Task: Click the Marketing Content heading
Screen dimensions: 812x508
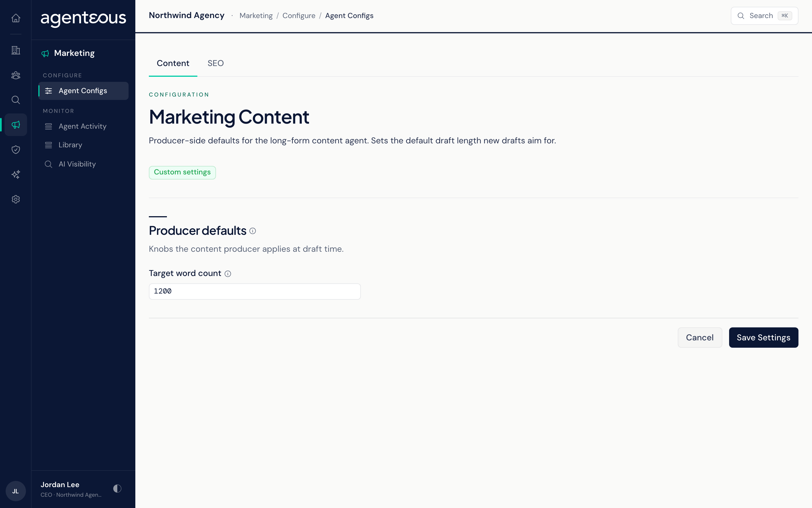Action: pos(229,117)
